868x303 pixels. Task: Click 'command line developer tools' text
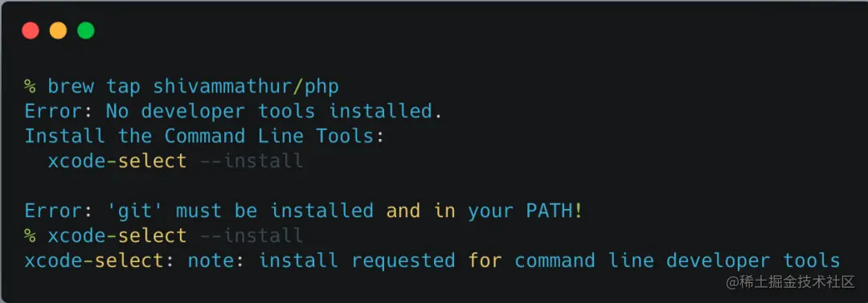click(x=678, y=260)
